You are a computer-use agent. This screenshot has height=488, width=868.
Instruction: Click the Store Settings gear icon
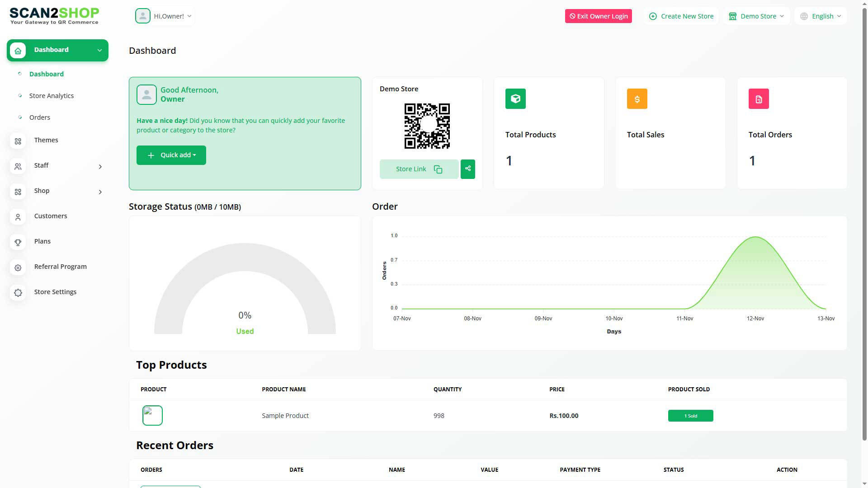(18, 293)
